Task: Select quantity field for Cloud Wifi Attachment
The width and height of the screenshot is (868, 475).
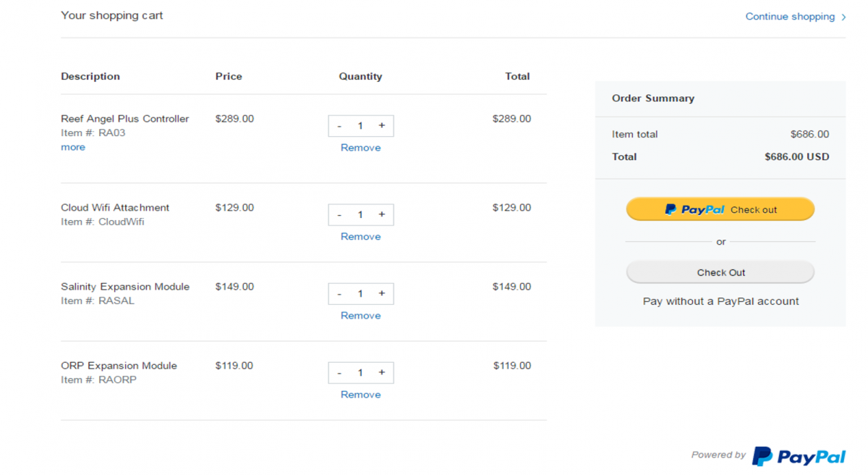Action: click(x=360, y=214)
